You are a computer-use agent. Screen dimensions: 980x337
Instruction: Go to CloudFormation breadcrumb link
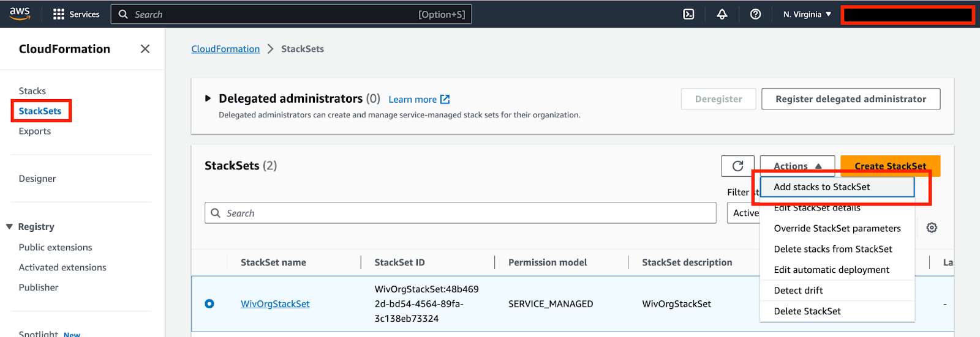225,49
